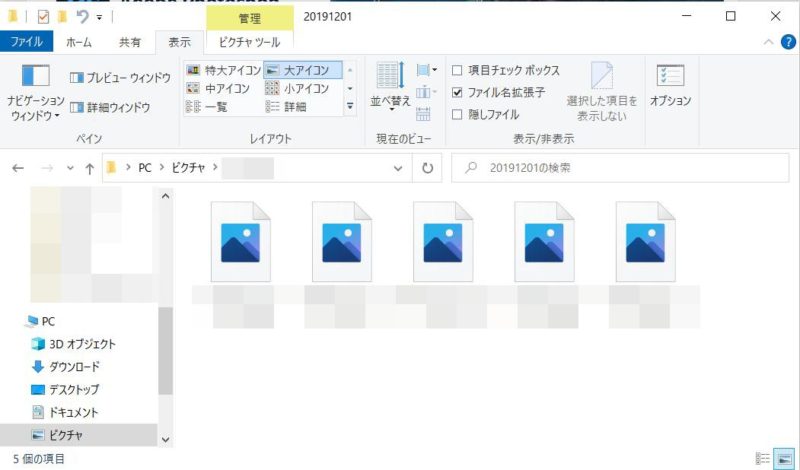The height and width of the screenshot is (470, 800).
Task: Open ドキュメント in the navigation pane
Action: click(x=73, y=412)
